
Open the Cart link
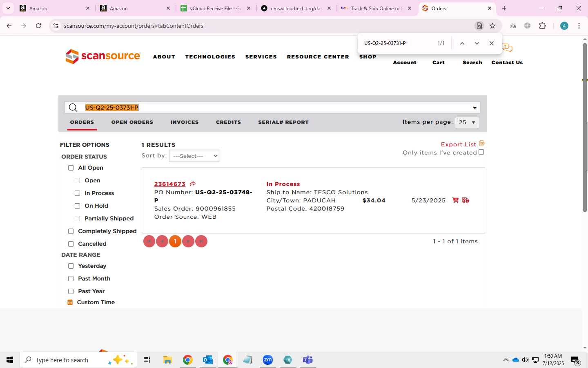click(439, 63)
